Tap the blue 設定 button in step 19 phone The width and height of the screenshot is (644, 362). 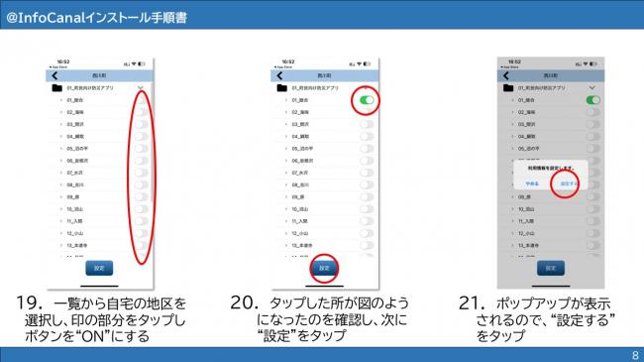[x=99, y=268]
